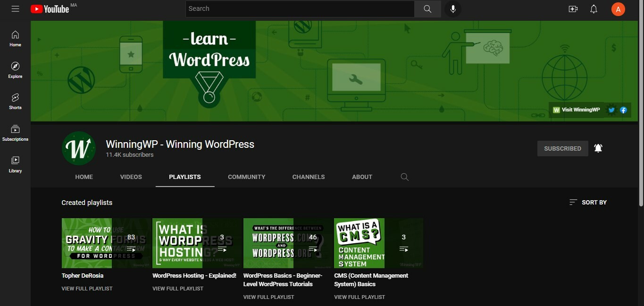Open the SORT BY dropdown for playlists

(588, 202)
